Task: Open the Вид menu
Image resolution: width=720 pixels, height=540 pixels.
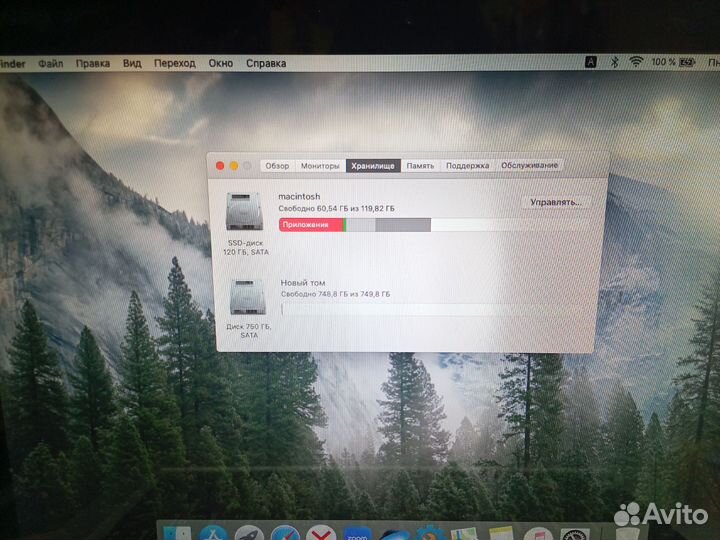Action: pos(132,63)
